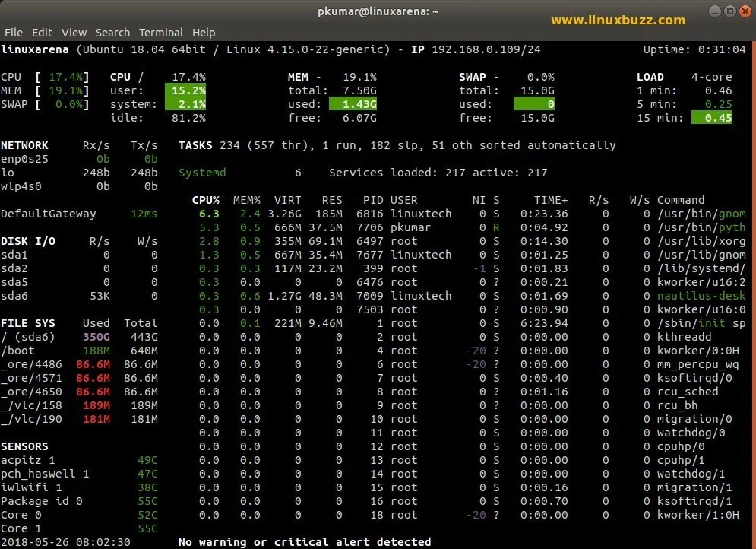The height and width of the screenshot is (549, 756).
Task: Open the Terminal menu
Action: point(161,33)
